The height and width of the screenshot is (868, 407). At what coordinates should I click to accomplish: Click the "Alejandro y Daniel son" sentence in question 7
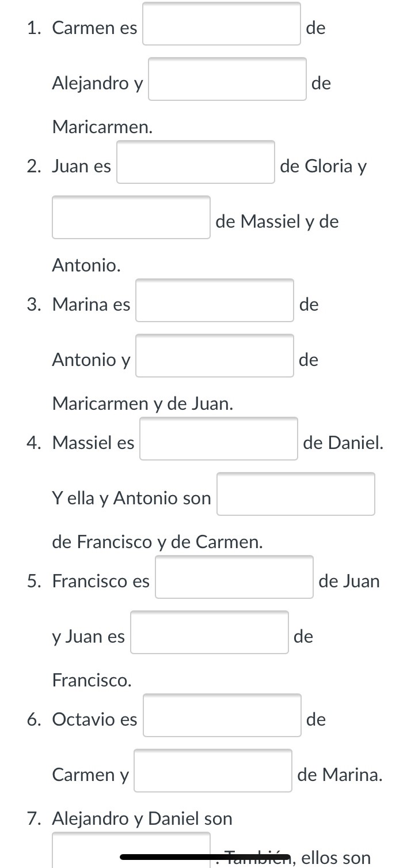[x=142, y=818]
